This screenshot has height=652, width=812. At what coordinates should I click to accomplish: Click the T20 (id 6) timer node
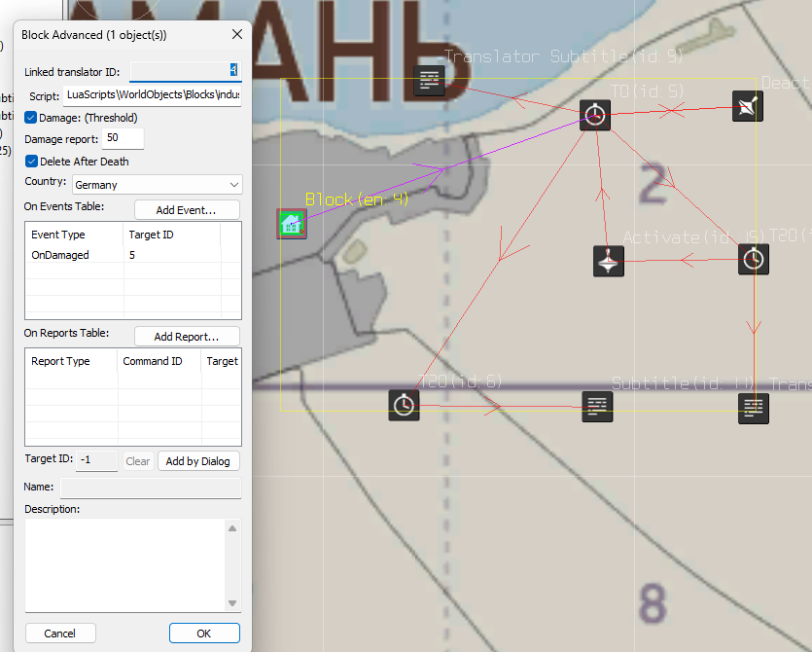coord(404,405)
